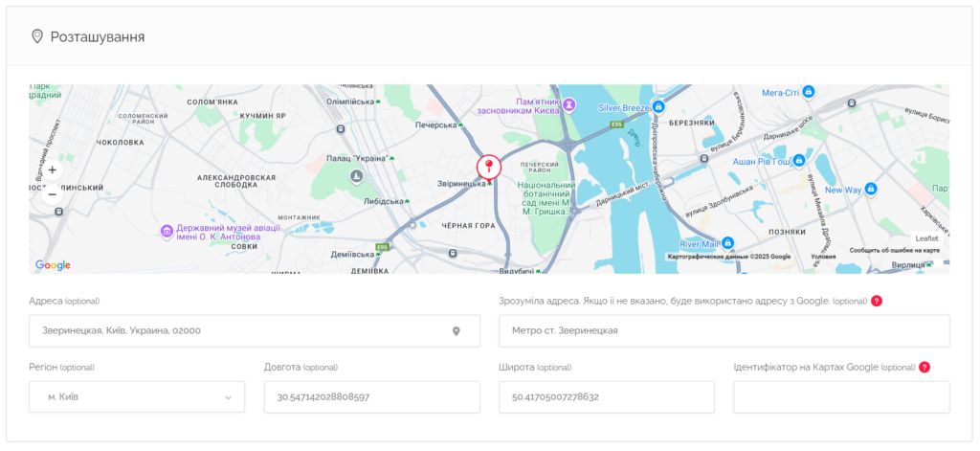
Task: Click the Олімпійська metro station icon
Action: click(378, 101)
